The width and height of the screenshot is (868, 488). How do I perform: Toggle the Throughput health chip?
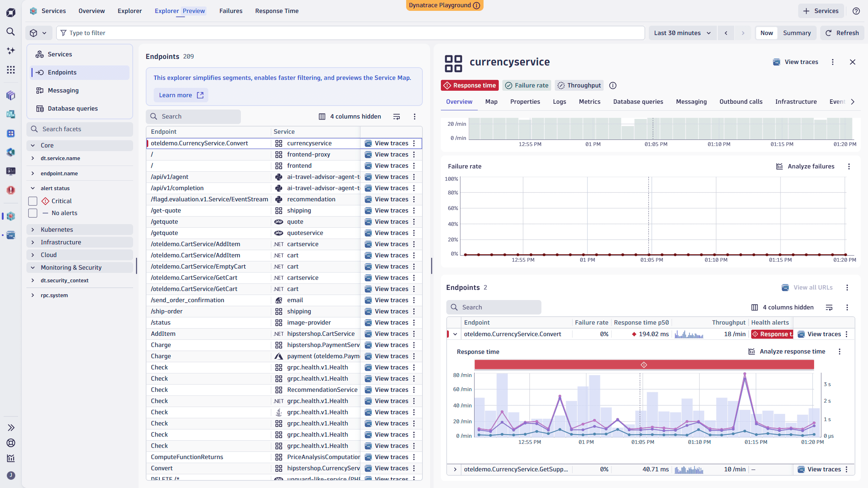pyautogui.click(x=579, y=86)
